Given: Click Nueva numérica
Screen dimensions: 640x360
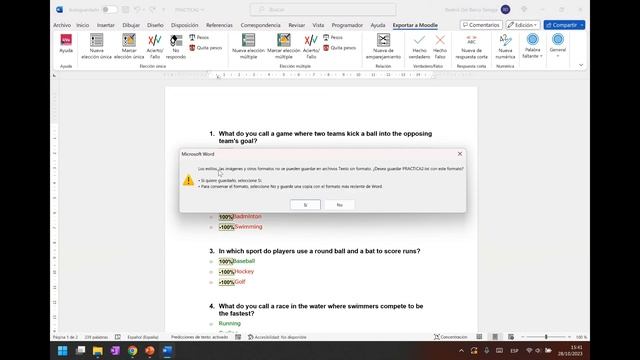Looking at the screenshot, I should pyautogui.click(x=505, y=47).
